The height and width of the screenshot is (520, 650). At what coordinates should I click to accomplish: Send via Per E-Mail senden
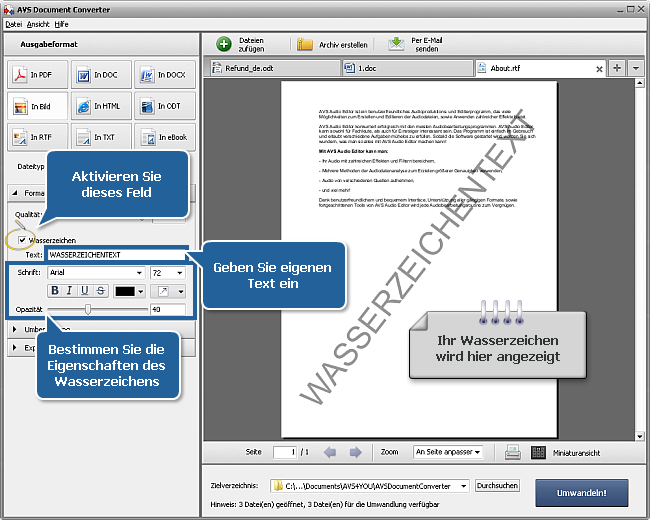click(x=416, y=44)
